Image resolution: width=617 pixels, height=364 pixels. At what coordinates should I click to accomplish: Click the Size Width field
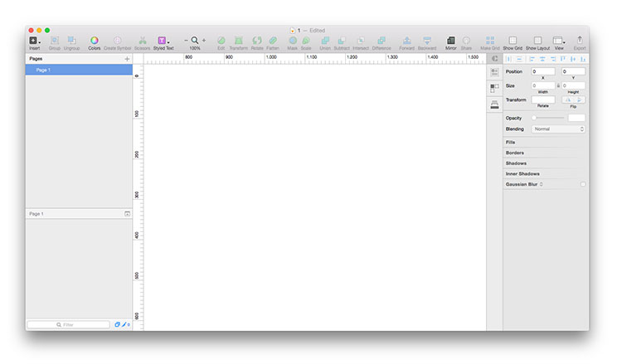coord(543,85)
